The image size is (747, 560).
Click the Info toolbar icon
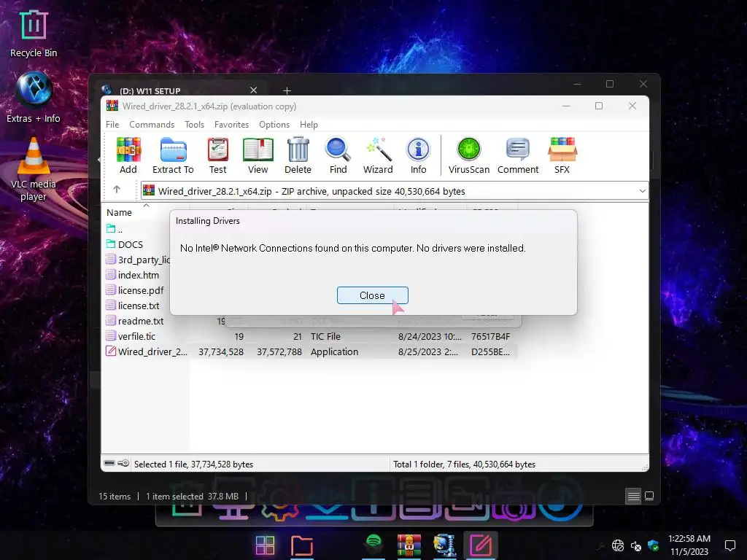click(418, 155)
